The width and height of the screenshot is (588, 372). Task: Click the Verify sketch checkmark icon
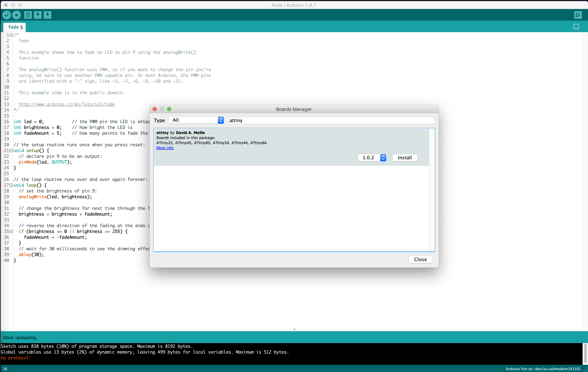pos(7,15)
